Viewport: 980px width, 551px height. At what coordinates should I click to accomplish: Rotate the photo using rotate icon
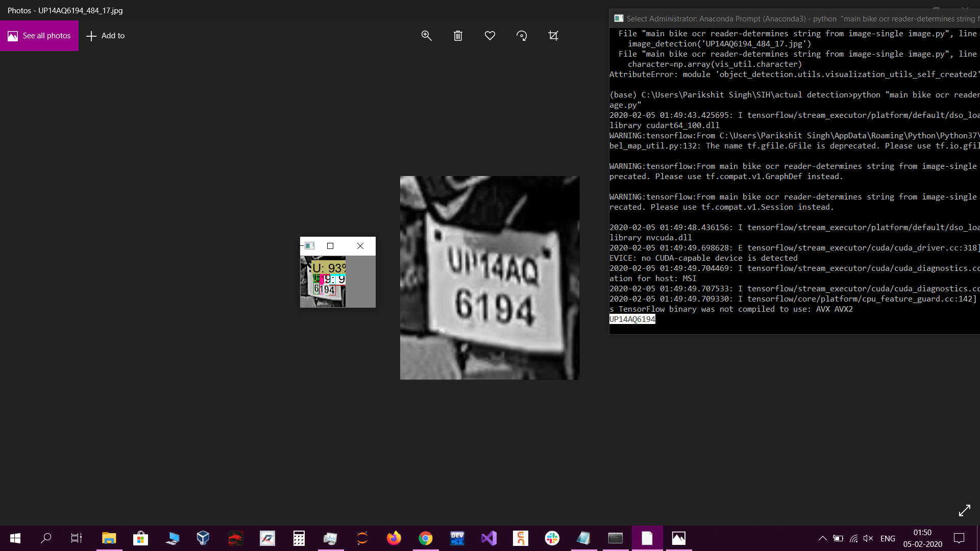[522, 36]
